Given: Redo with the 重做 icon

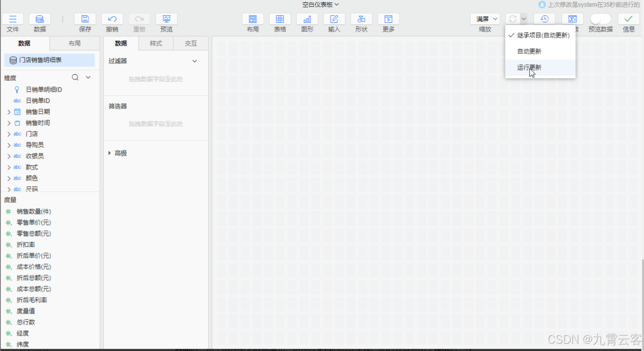Looking at the screenshot, I should (x=139, y=19).
